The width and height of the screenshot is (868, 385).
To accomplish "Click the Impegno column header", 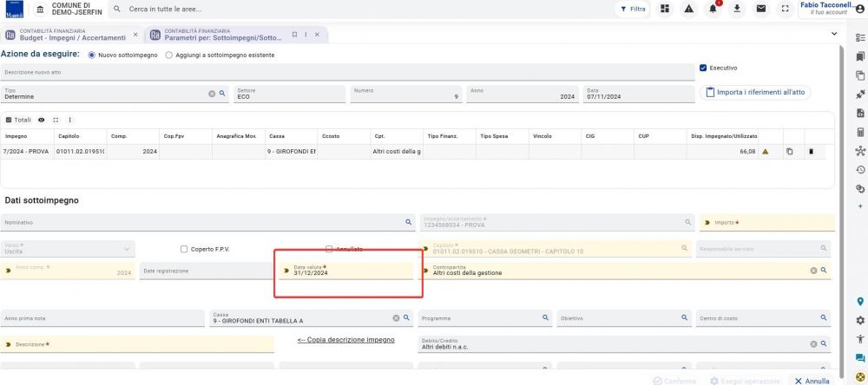I will coord(27,136).
